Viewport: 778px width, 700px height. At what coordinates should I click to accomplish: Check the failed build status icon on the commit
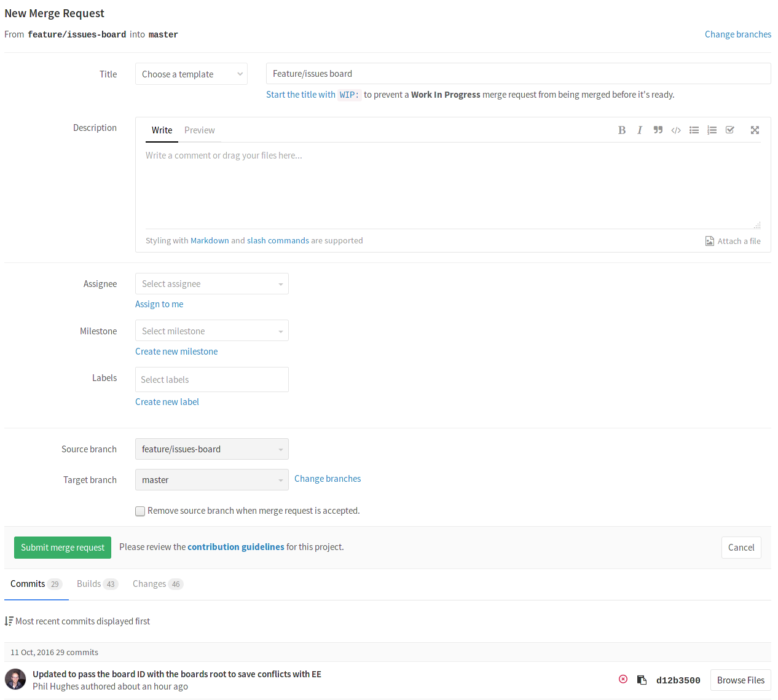623,678
